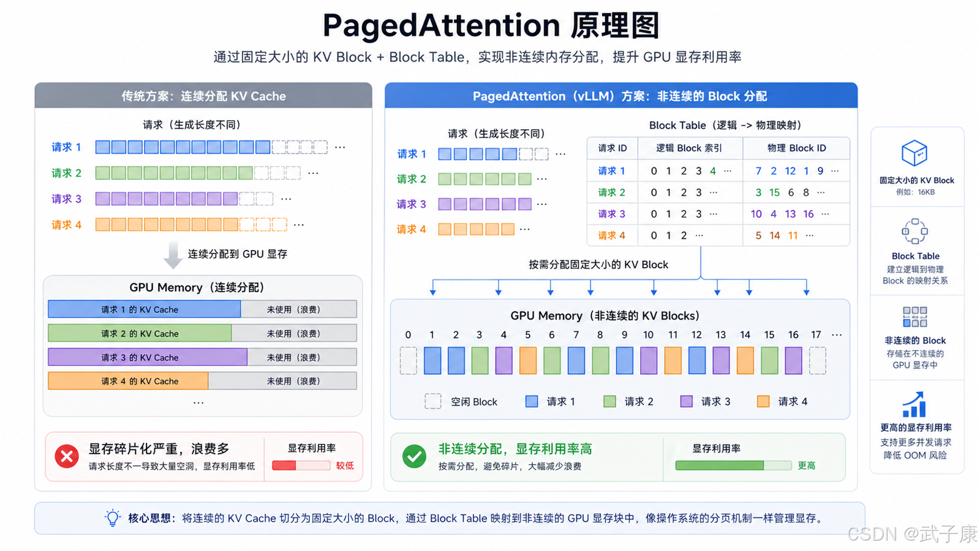This screenshot has width=980, height=551.
Task: Click the red 显存利用率 bar marked 较低
Action: point(301,465)
